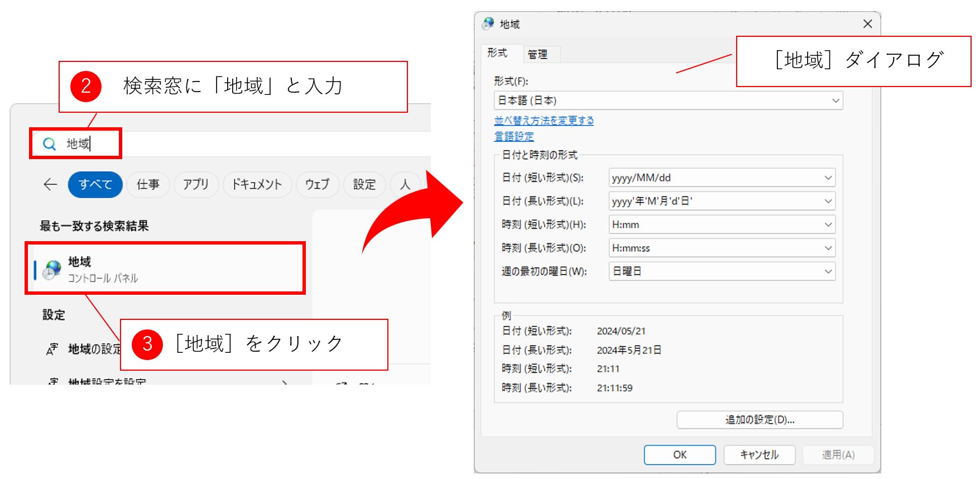Click the search magnifier icon
Screen dimensions: 980x479
tap(49, 144)
